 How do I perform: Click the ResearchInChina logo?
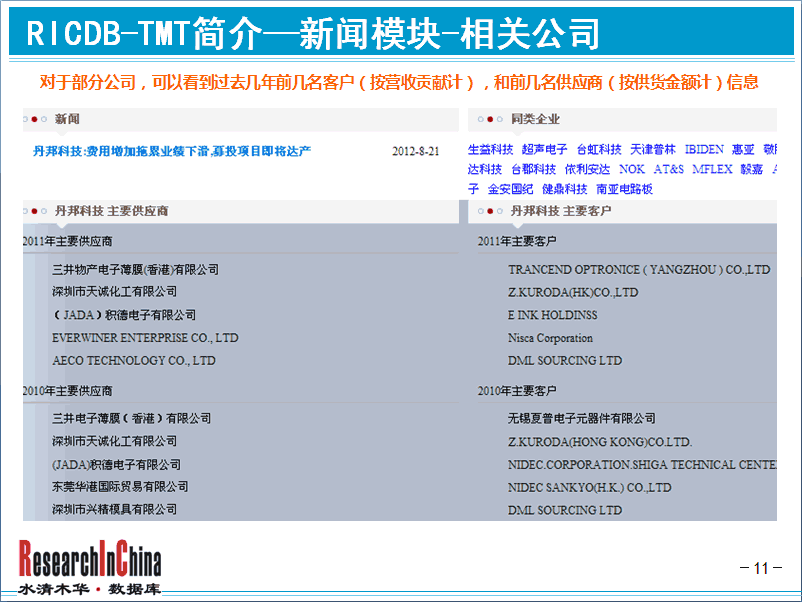click(x=90, y=568)
